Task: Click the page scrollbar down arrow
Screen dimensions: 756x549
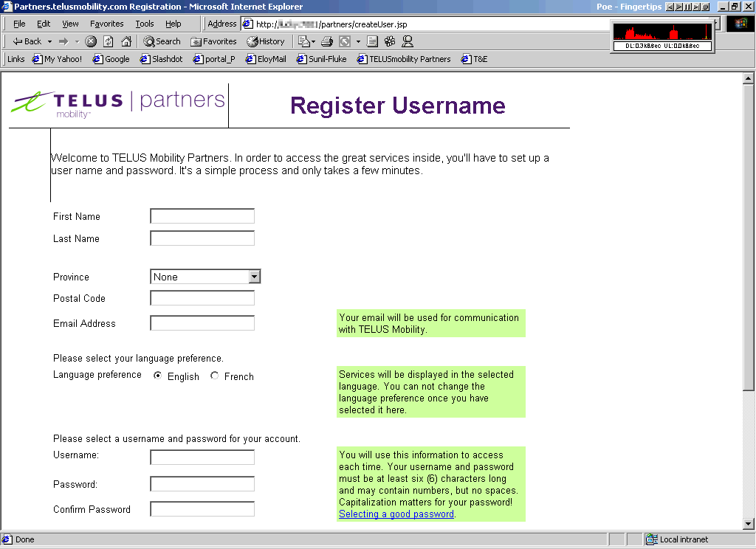Action: (748, 523)
